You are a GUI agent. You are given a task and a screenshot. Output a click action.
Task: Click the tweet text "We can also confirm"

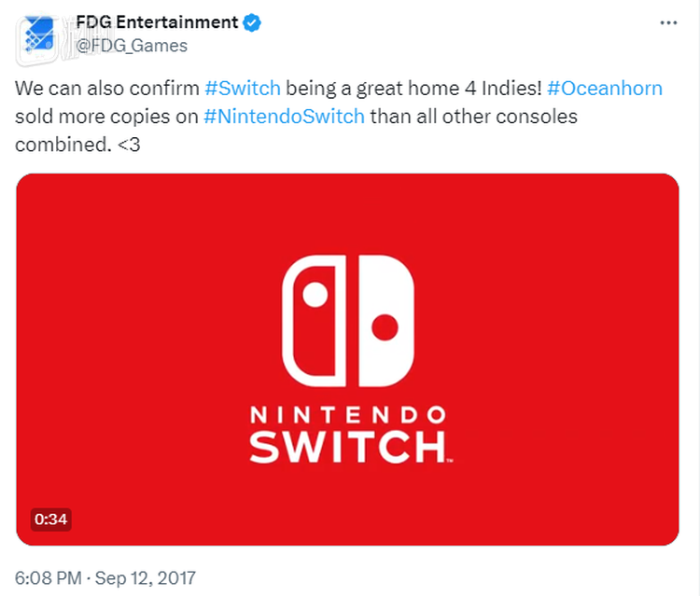pyautogui.click(x=107, y=90)
